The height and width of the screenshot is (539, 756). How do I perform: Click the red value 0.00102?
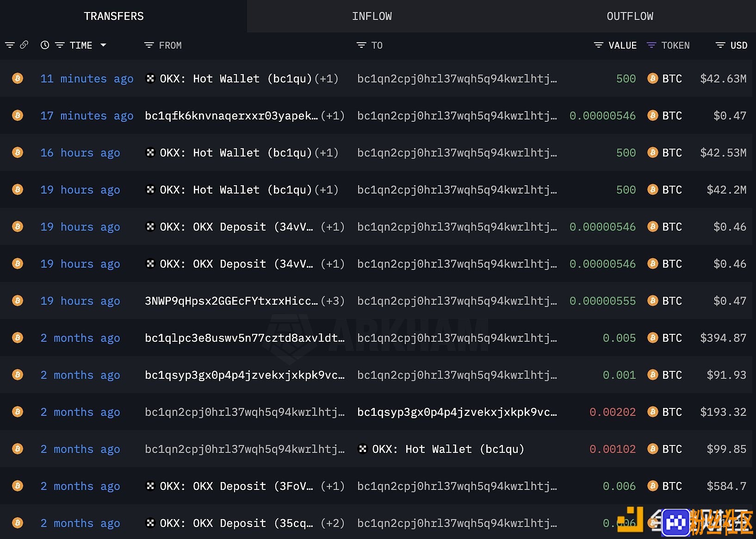point(613,449)
